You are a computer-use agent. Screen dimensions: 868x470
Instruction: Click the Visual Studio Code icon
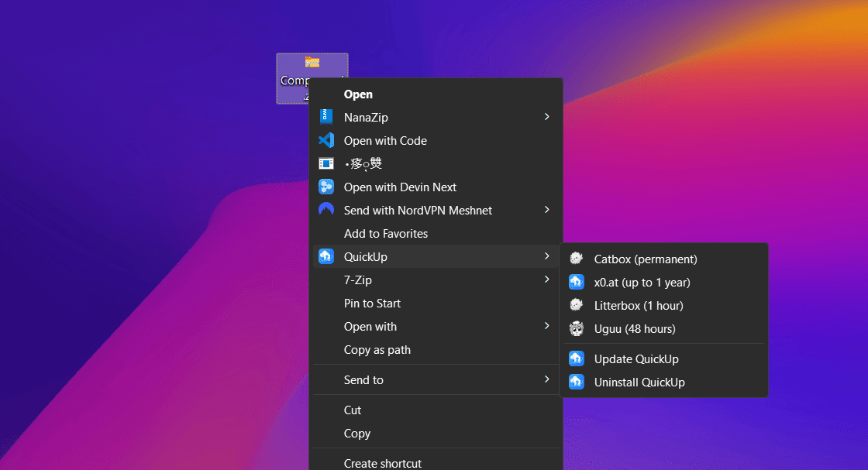click(x=326, y=140)
